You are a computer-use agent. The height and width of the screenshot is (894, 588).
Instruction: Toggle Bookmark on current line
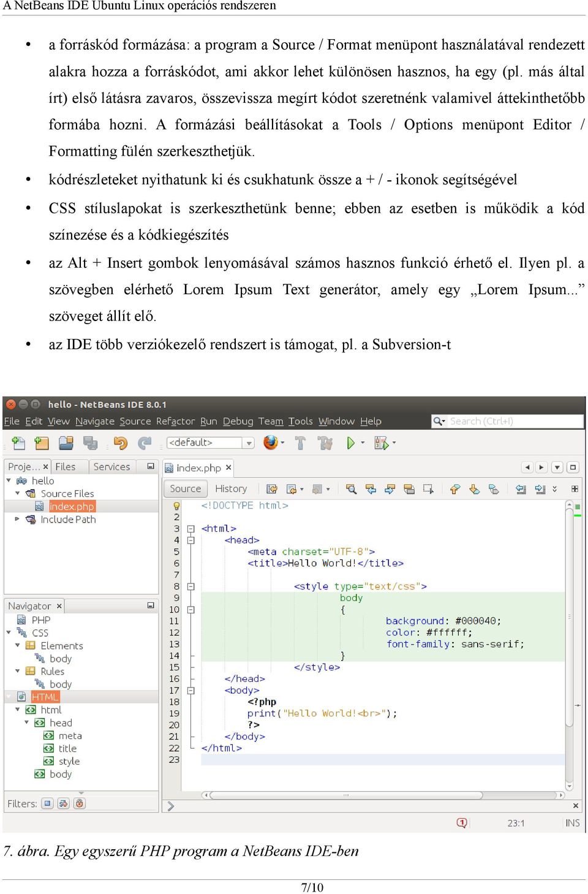(494, 489)
